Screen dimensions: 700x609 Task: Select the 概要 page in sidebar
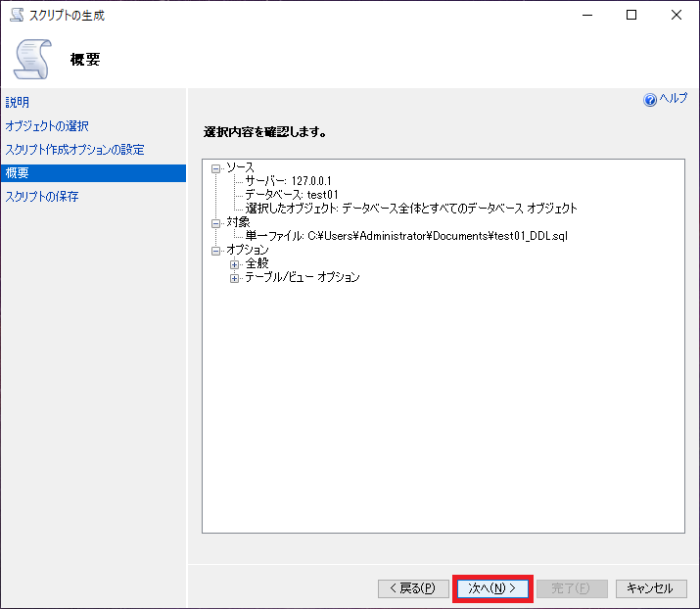point(18,173)
